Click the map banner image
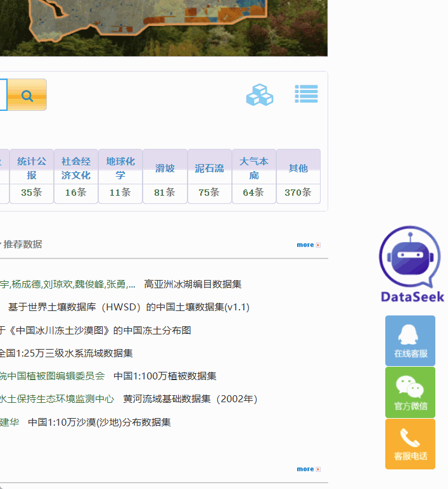The width and height of the screenshot is (448, 489). 163,28
